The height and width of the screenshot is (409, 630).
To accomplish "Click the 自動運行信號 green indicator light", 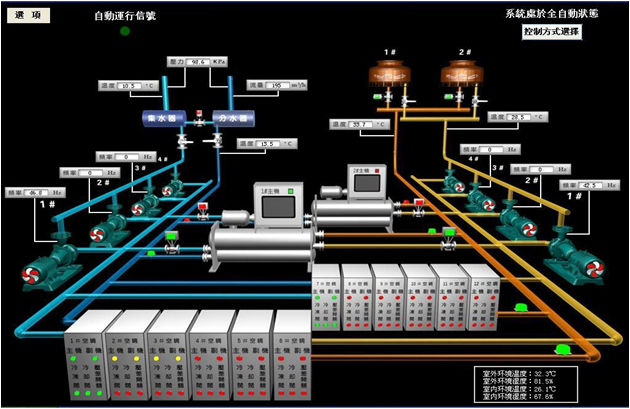I will [125, 31].
